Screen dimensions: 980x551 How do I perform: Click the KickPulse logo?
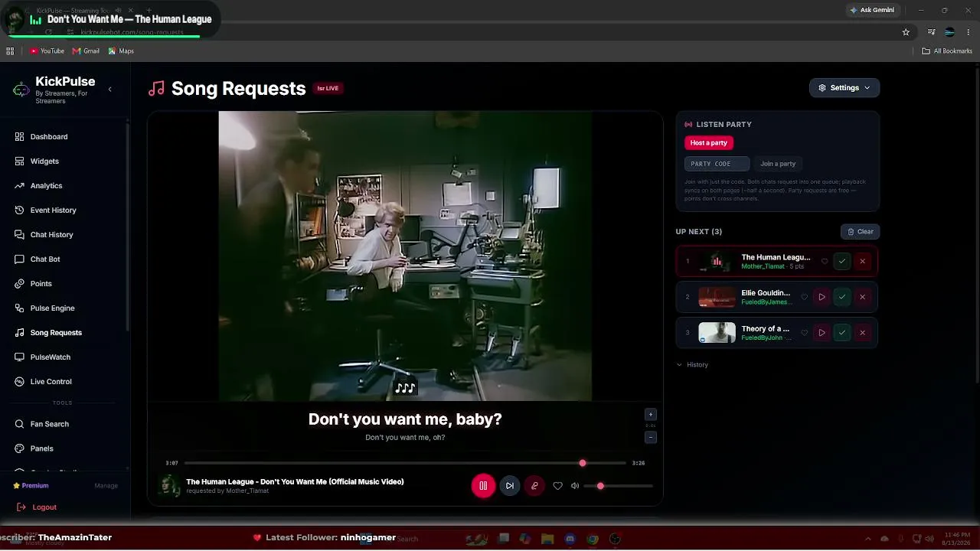21,90
